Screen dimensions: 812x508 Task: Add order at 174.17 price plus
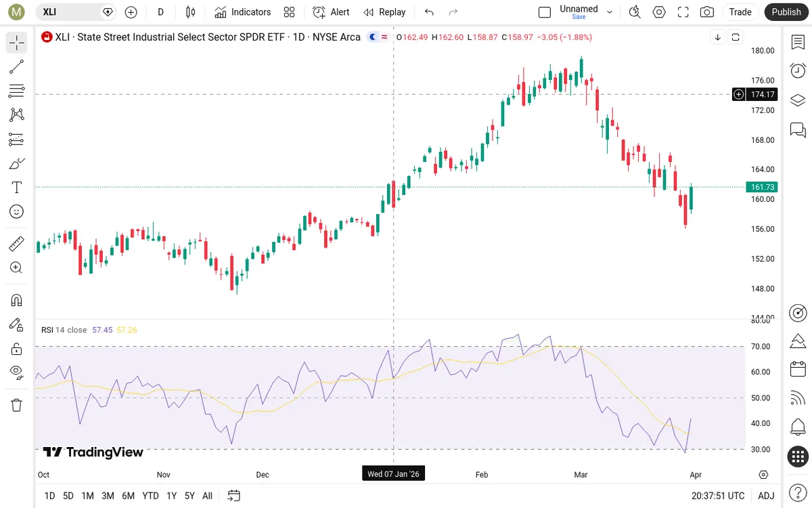point(739,95)
